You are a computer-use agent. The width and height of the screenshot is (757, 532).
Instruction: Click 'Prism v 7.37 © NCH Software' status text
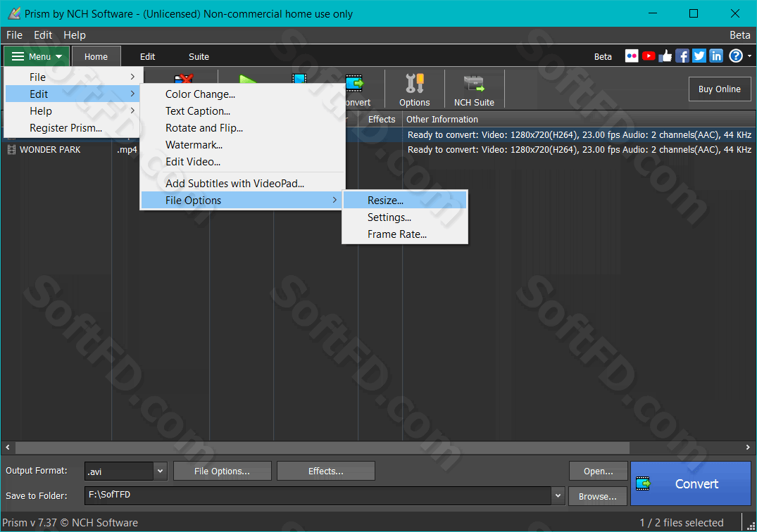tap(70, 522)
